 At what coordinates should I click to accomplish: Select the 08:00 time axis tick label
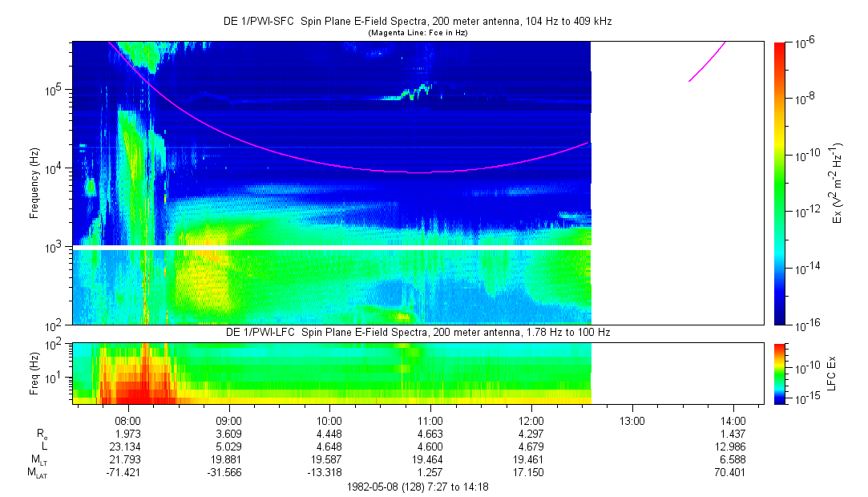(128, 419)
